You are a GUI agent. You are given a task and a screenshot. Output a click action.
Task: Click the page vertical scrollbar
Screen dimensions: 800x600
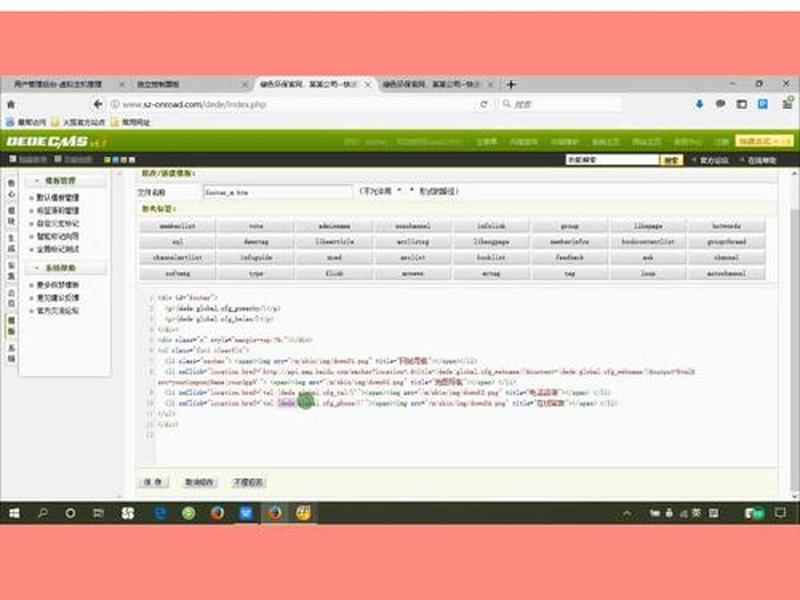[794, 332]
